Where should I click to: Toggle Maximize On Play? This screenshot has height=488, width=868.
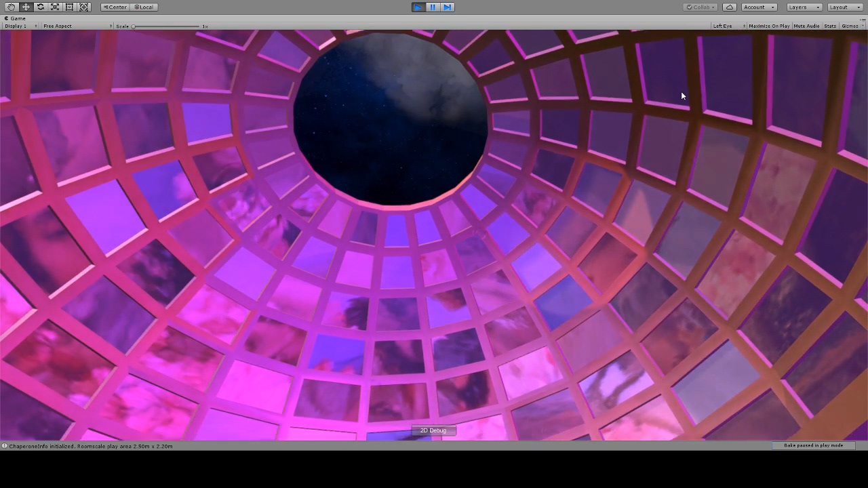click(769, 26)
